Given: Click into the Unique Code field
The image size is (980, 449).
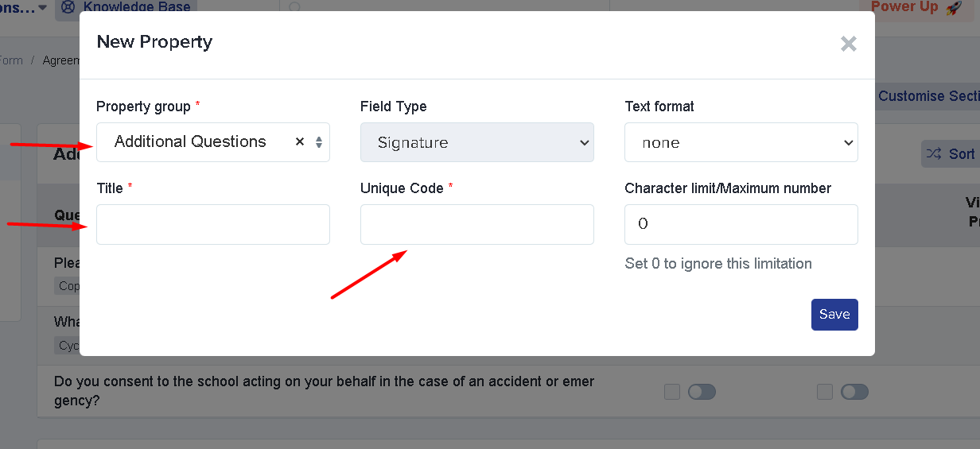Looking at the screenshot, I should [x=477, y=224].
